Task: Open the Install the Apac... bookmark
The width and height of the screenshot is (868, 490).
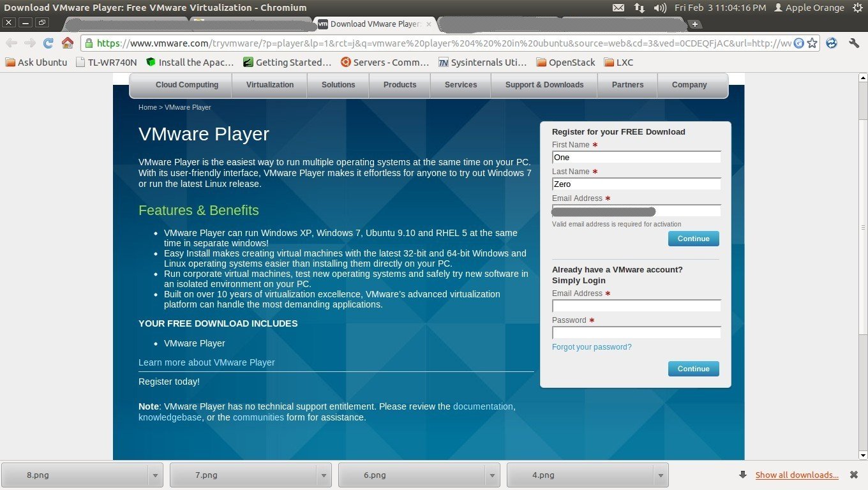Action: click(x=190, y=63)
